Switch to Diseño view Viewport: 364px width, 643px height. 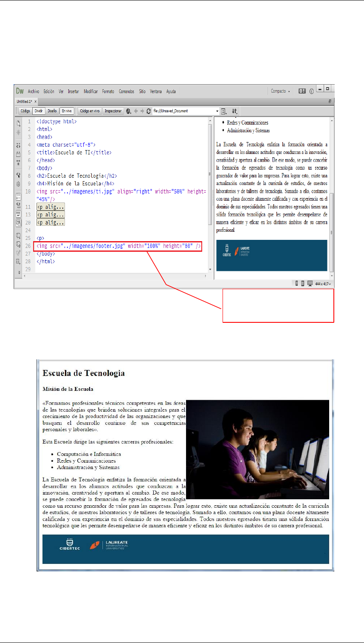click(52, 111)
